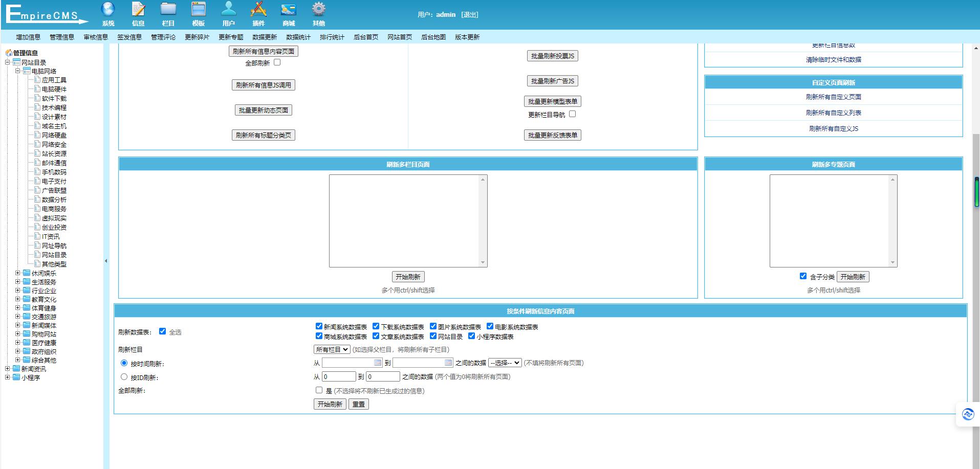Select the 信息 management icon
Screen dimensions: 980x469
tap(138, 13)
